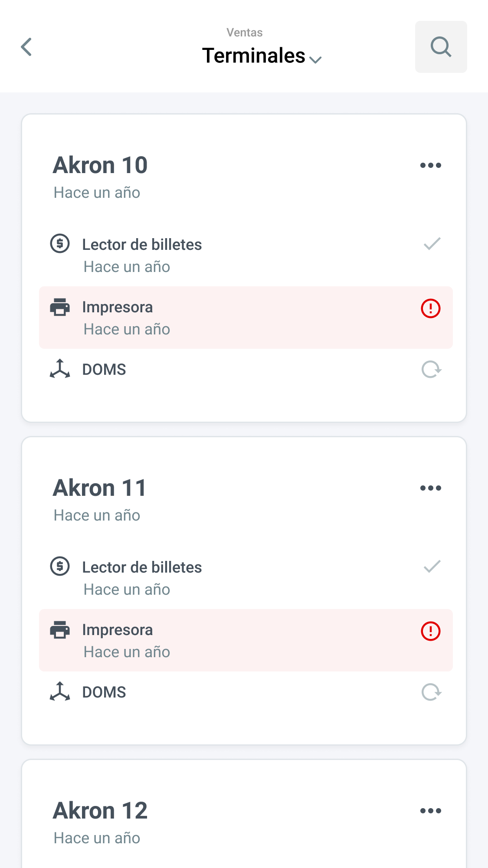
Task: Select Lector de billetes under Akron 11
Action: point(142,567)
